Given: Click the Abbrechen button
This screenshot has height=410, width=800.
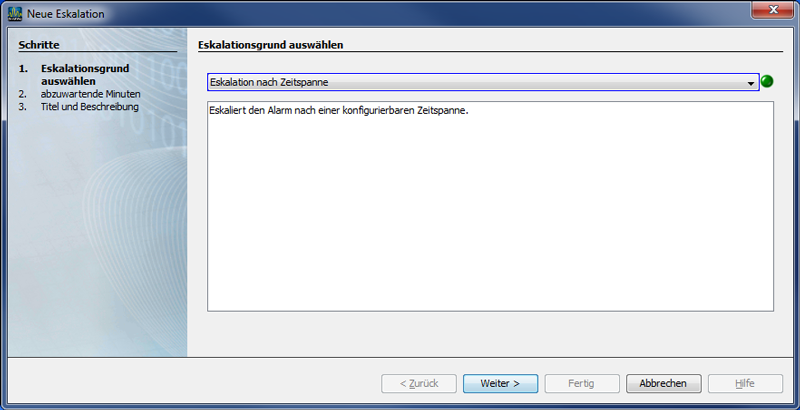Looking at the screenshot, I should pos(663,383).
